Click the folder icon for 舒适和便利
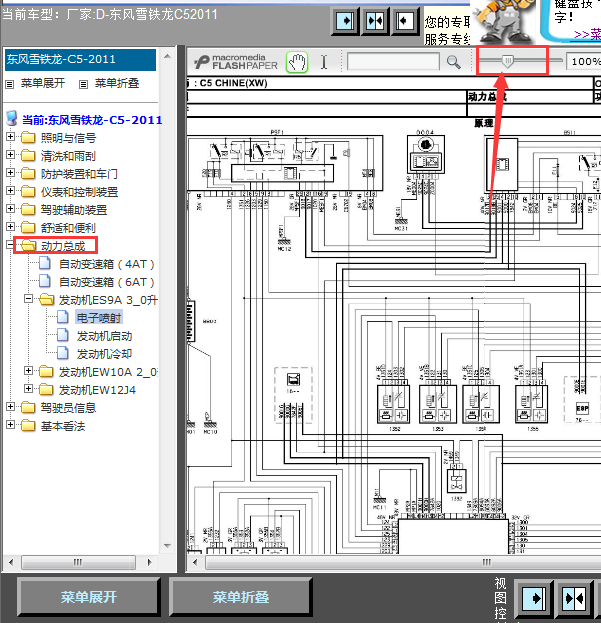601x623 pixels. [x=28, y=227]
